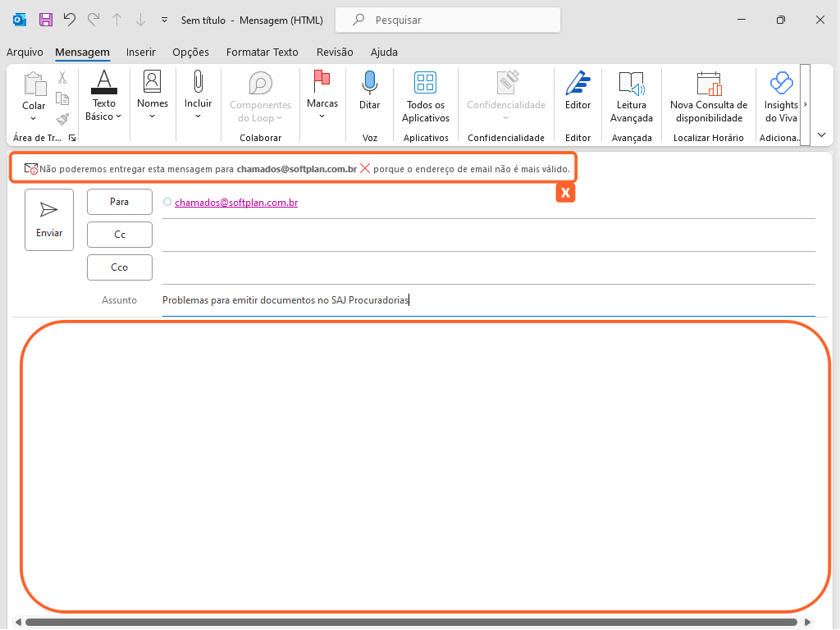
Task: Click the horizontal scrollbar thumb
Action: 412,622
